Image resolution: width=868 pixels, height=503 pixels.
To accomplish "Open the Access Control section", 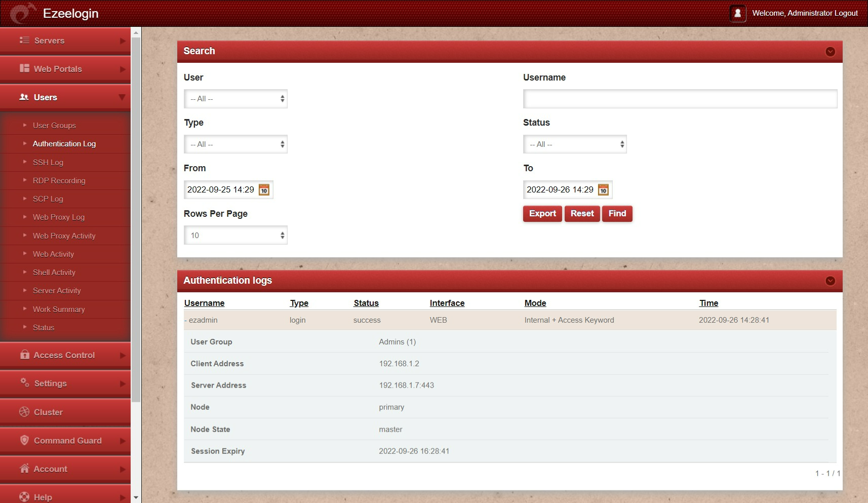I will tap(65, 355).
